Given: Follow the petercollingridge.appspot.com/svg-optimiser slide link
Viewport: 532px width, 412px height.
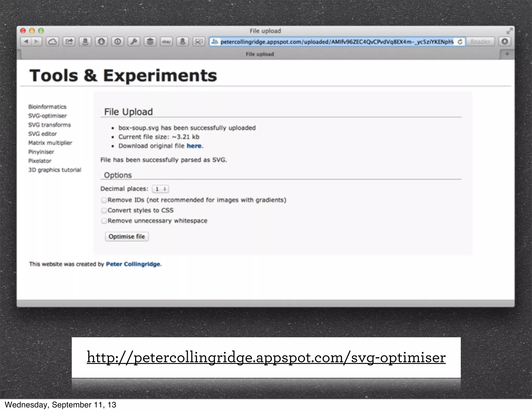Looking at the screenshot, I should click(266, 357).
